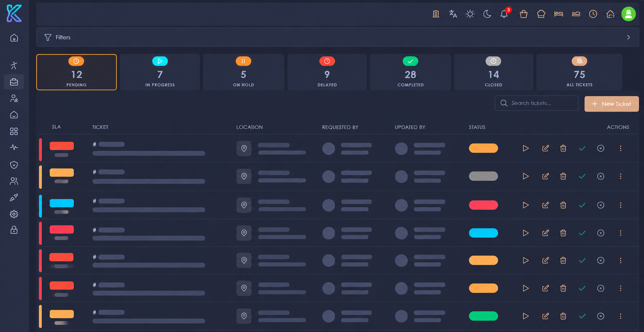Click the red status pill in third row
The width and height of the screenshot is (644, 332).
[483, 205]
